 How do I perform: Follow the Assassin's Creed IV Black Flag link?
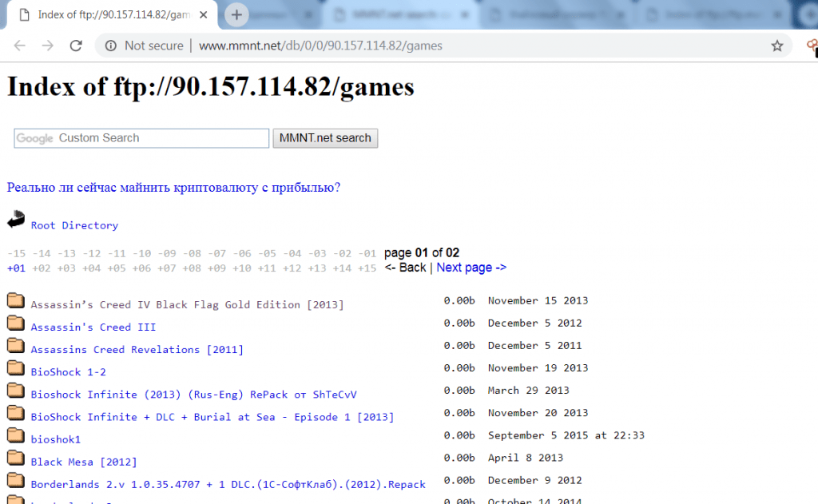pyautogui.click(x=187, y=304)
